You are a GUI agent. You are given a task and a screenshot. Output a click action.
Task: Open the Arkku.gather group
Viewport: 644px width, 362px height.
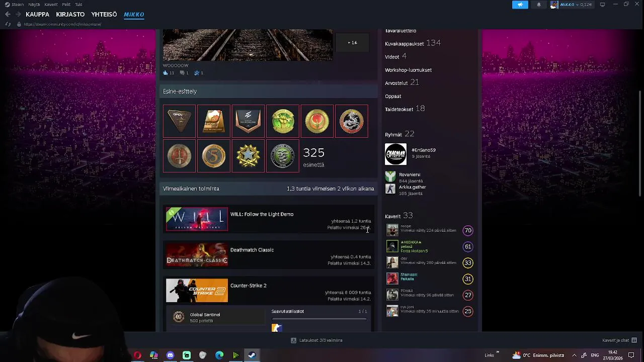413,187
